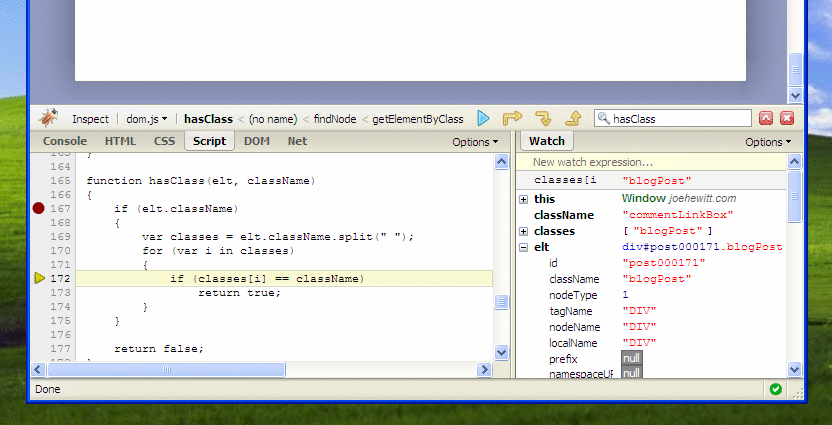Click the Firebug bug logo icon
The width and height of the screenshot is (832, 425).
[x=47, y=118]
